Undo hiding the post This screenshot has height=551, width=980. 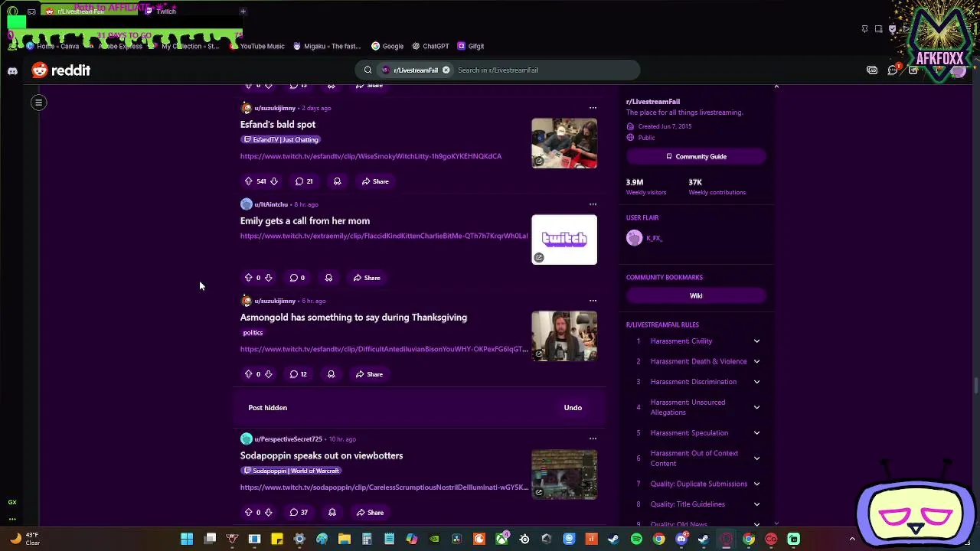pyautogui.click(x=573, y=408)
